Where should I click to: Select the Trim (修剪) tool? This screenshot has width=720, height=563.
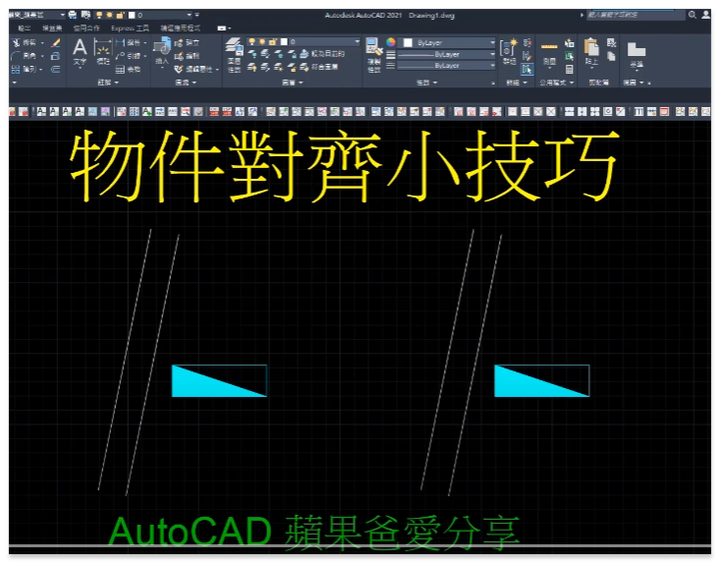(x=24, y=43)
